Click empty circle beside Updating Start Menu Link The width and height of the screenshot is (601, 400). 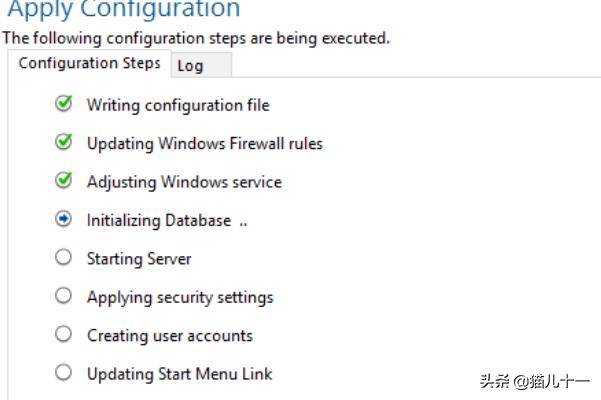(63, 372)
